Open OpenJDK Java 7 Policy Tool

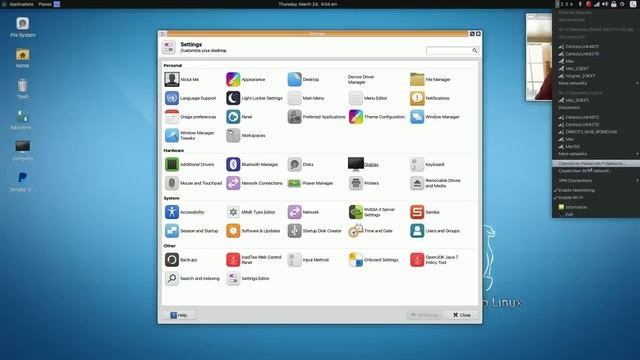pyautogui.click(x=434, y=260)
